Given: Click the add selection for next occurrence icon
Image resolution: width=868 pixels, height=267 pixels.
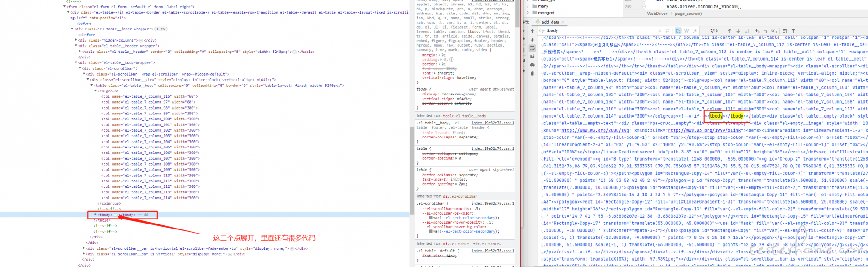Looking at the screenshot, I should 757,31.
